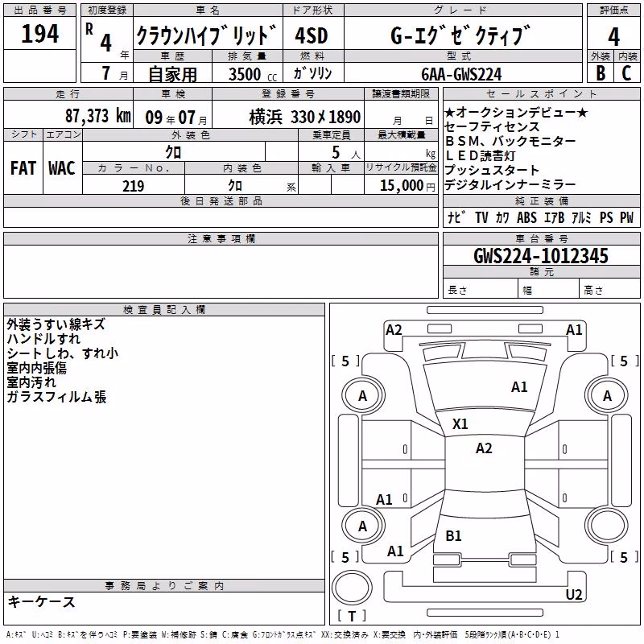
Task: Click the color number 219
Action: 134,186
